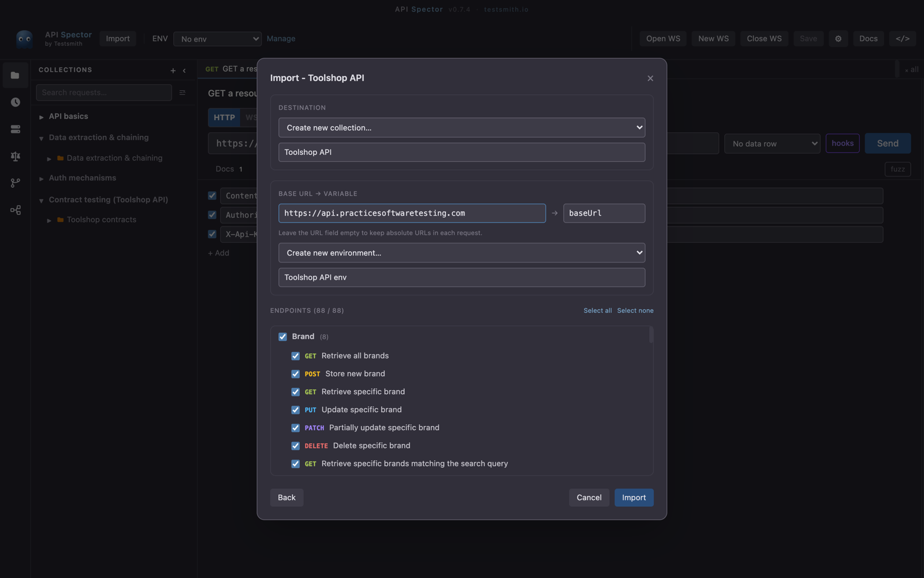
Task: Click the Select none endpoints link
Action: pyautogui.click(x=635, y=310)
